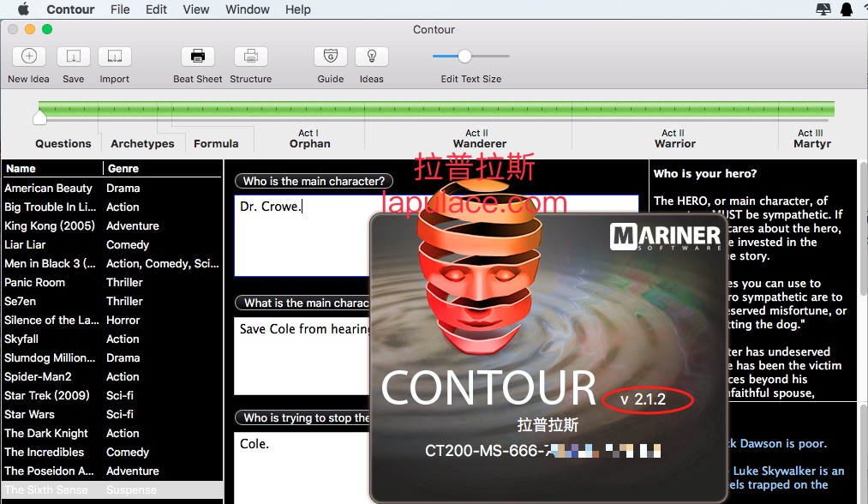Click the timeline position marker handle
The height and width of the screenshot is (504, 868).
pos(39,117)
